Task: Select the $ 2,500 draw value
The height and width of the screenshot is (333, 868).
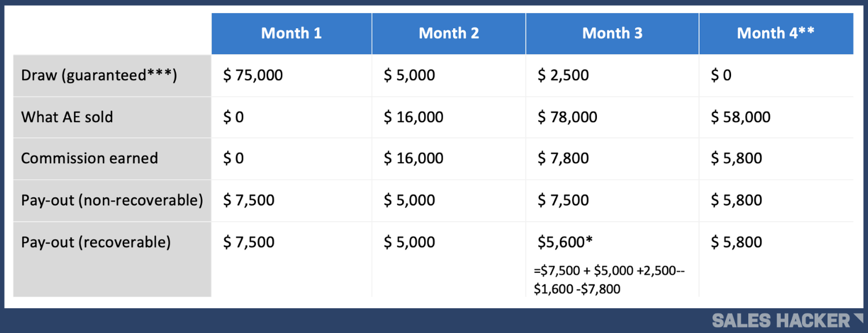Action: (x=563, y=76)
